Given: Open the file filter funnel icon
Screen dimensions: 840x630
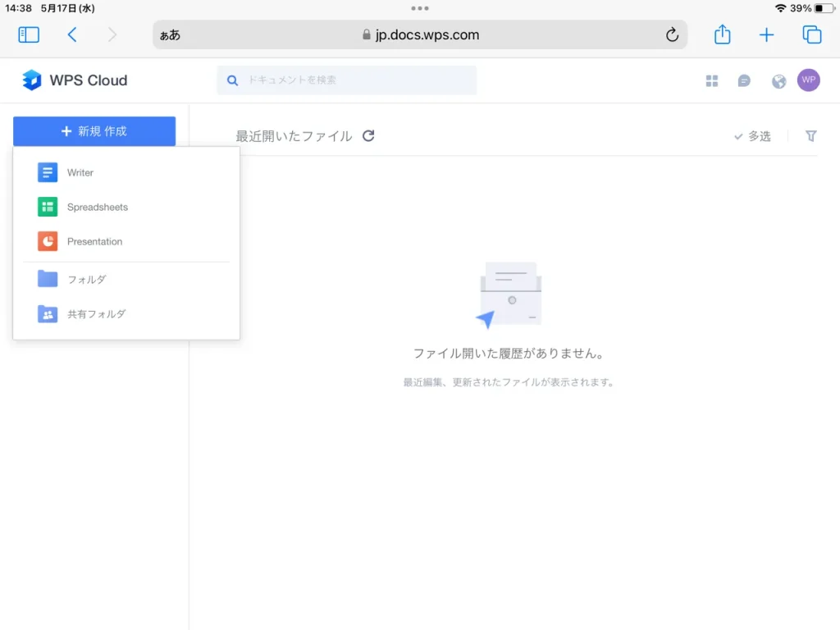Looking at the screenshot, I should (810, 136).
